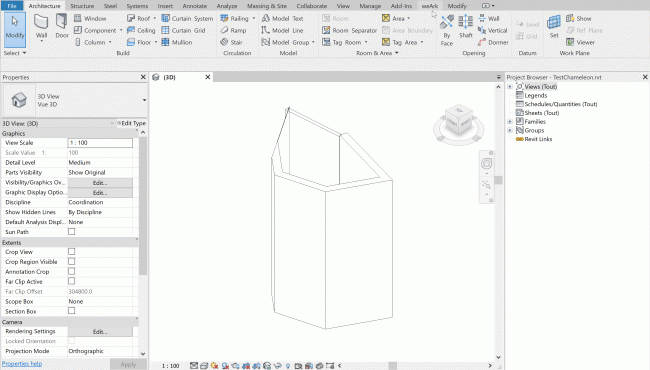
Task: Expand the Families tree node
Action: (510, 121)
